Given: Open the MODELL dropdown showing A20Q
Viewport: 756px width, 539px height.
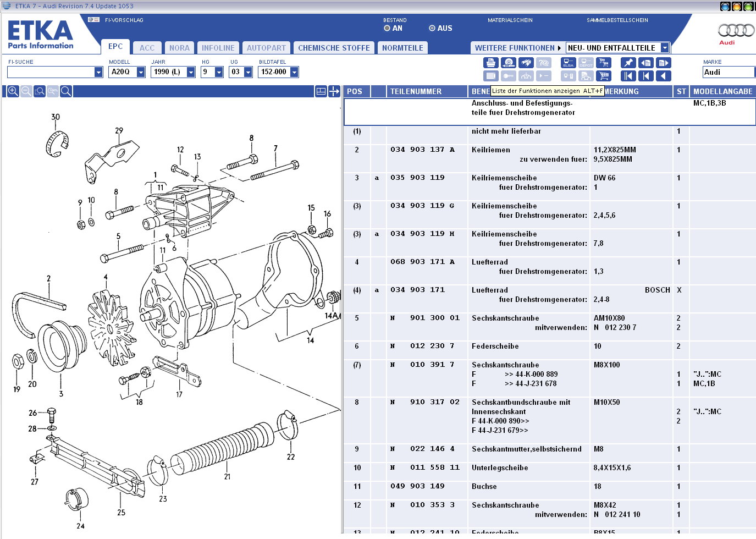Looking at the screenshot, I should click(141, 72).
